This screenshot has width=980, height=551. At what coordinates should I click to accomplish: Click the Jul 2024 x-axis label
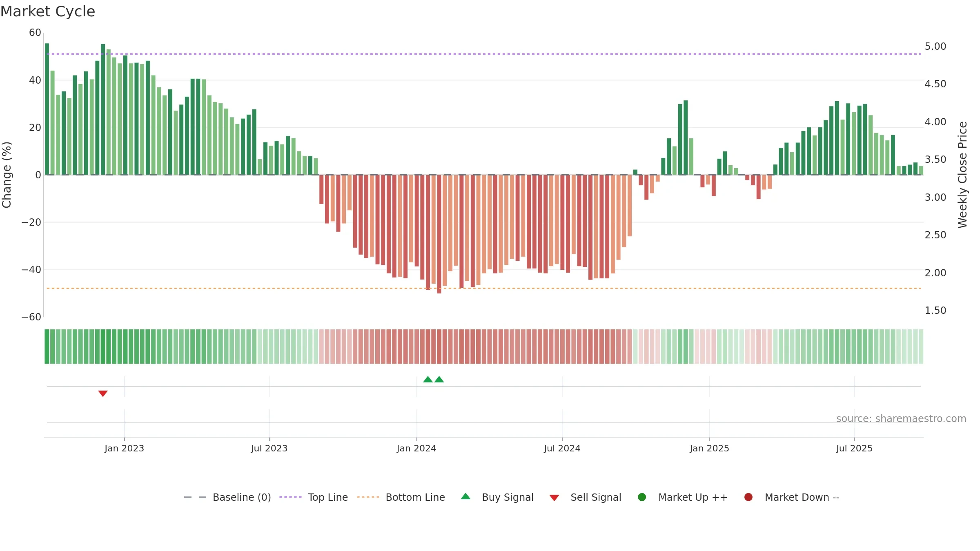click(x=562, y=448)
